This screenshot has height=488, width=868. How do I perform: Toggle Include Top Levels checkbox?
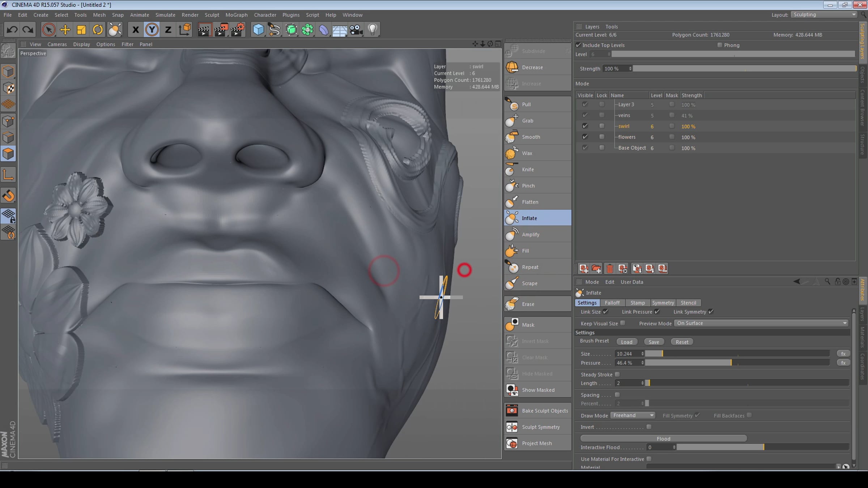(x=579, y=45)
